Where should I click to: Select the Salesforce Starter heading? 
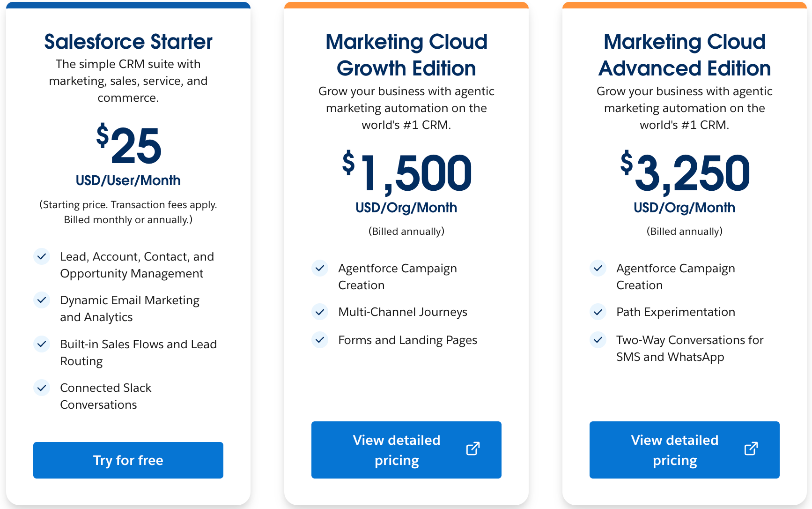point(128,41)
